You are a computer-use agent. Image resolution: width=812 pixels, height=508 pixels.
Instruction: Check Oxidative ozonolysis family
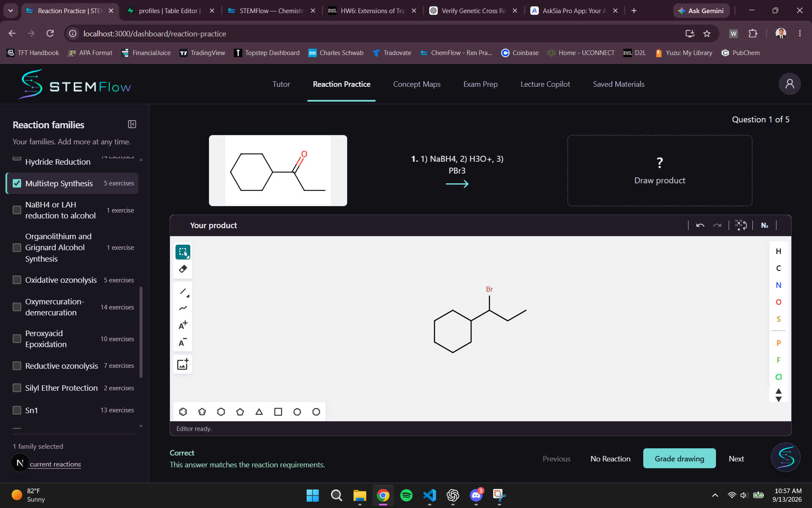[17, 280]
